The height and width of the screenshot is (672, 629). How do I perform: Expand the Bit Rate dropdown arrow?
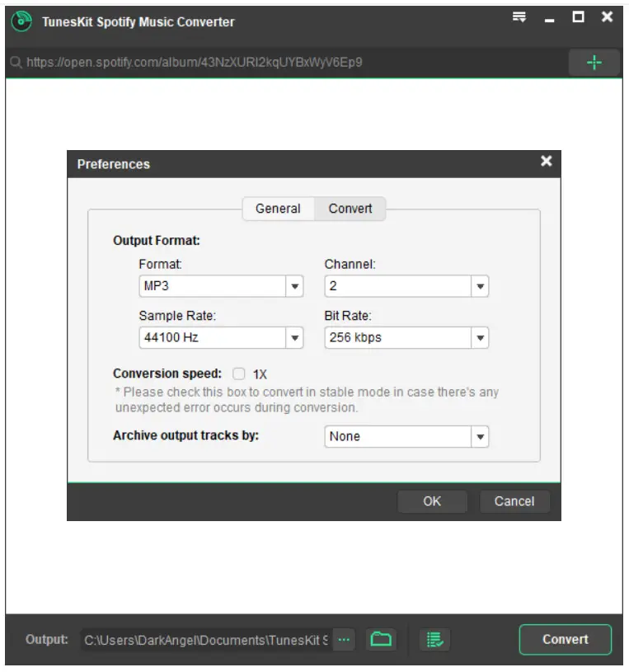click(x=480, y=338)
